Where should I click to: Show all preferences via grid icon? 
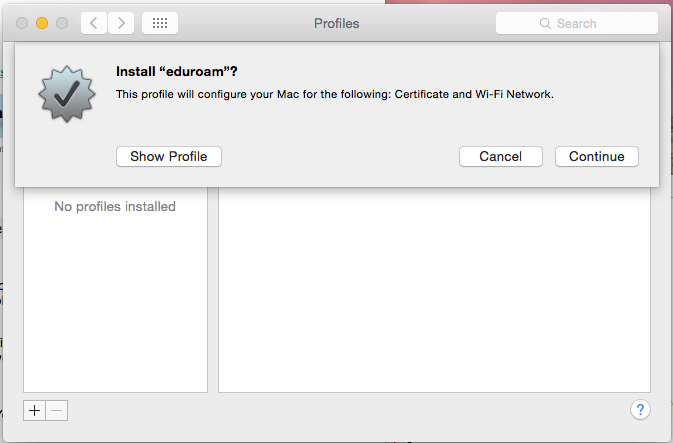160,23
